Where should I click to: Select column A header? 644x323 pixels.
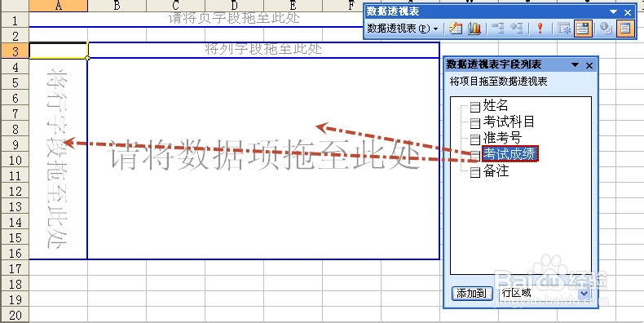pos(59,6)
